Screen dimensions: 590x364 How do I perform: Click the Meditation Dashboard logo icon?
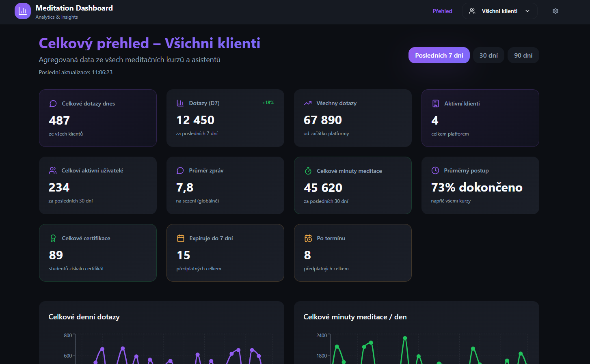(23, 11)
